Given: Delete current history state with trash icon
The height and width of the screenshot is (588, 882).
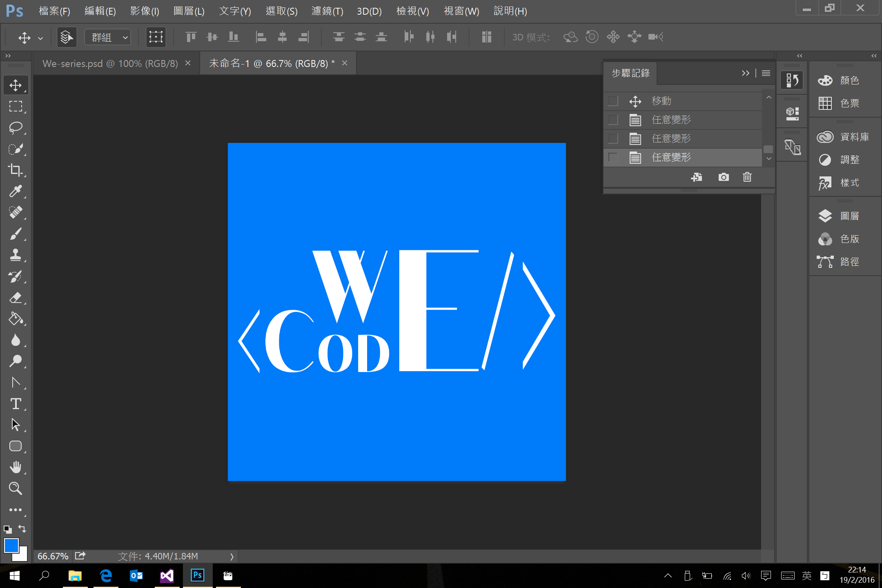Looking at the screenshot, I should pos(747,177).
